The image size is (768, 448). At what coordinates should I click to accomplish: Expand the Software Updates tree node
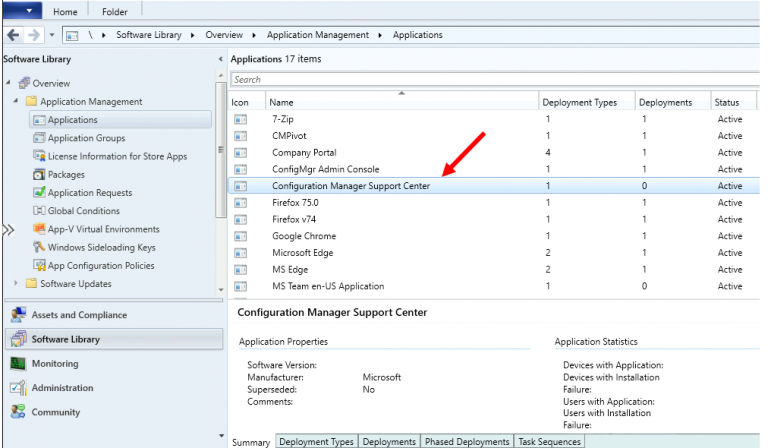16,284
